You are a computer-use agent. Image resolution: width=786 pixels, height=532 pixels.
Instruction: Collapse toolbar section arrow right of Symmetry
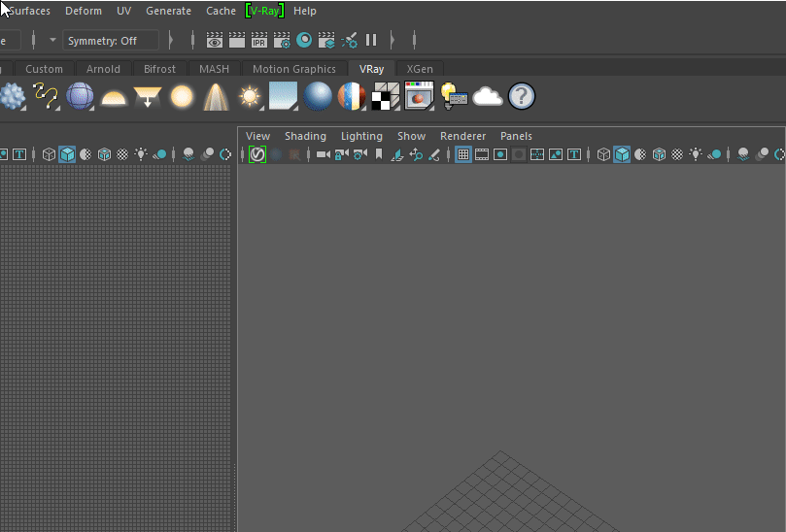tap(170, 40)
